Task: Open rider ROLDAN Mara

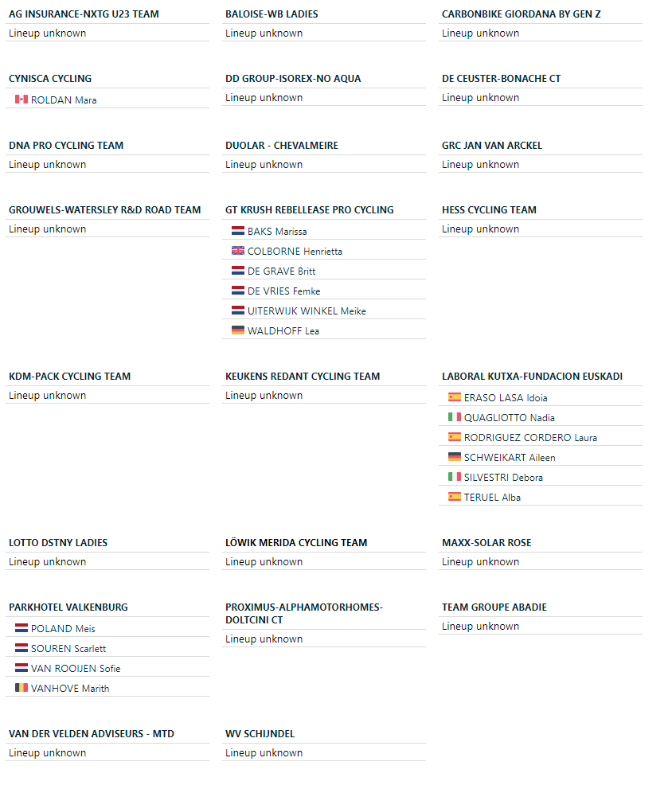Action: pyautogui.click(x=64, y=100)
